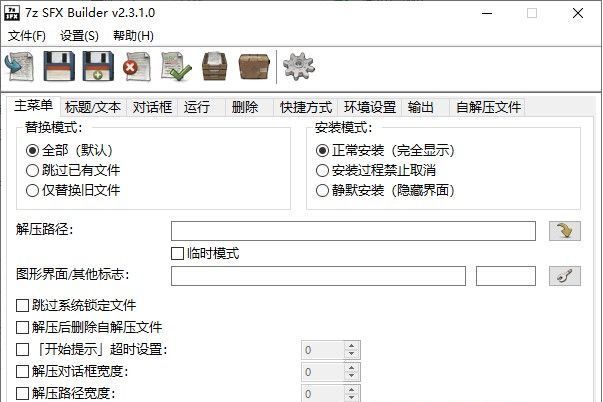
Task: Click the save floppy disk icon
Action: click(x=59, y=67)
